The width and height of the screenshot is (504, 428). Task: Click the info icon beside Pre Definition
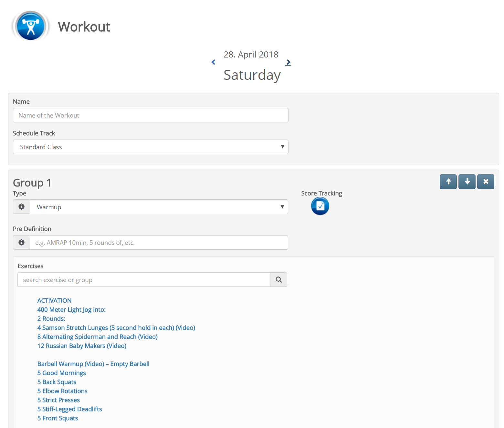click(21, 242)
